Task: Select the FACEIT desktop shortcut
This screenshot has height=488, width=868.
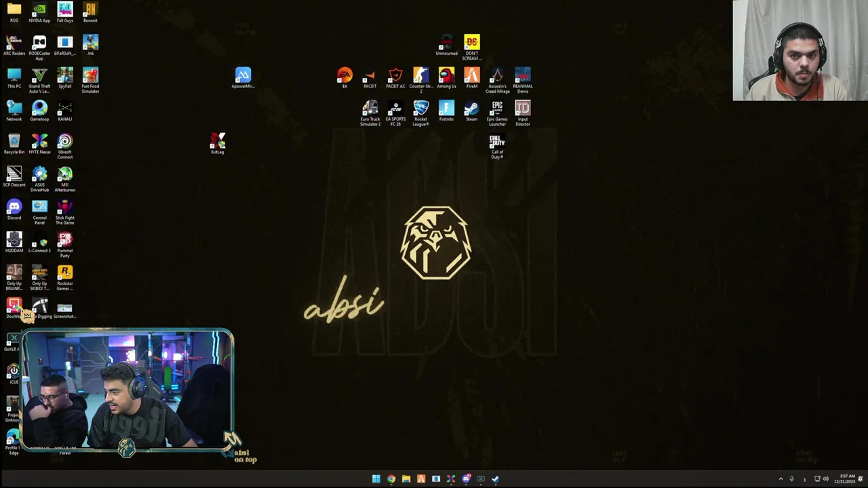Action: pyautogui.click(x=370, y=78)
